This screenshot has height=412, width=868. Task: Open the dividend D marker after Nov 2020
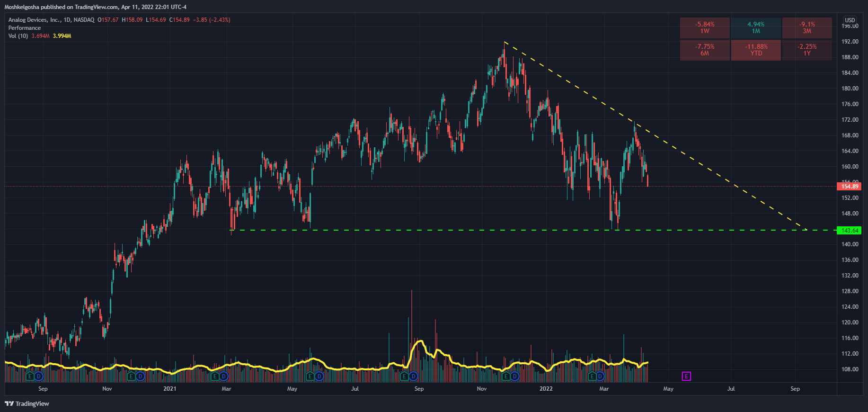pyautogui.click(x=140, y=376)
